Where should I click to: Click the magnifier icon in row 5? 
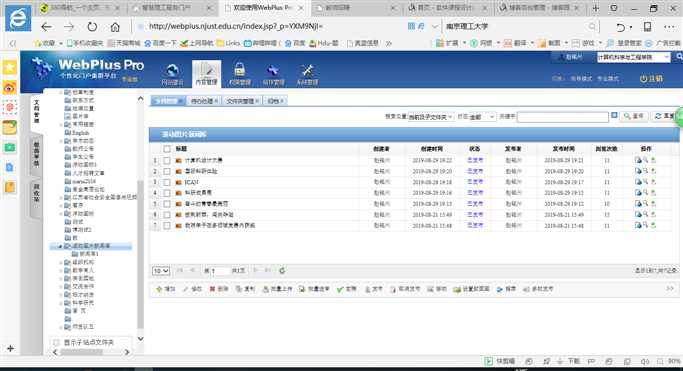(646, 203)
